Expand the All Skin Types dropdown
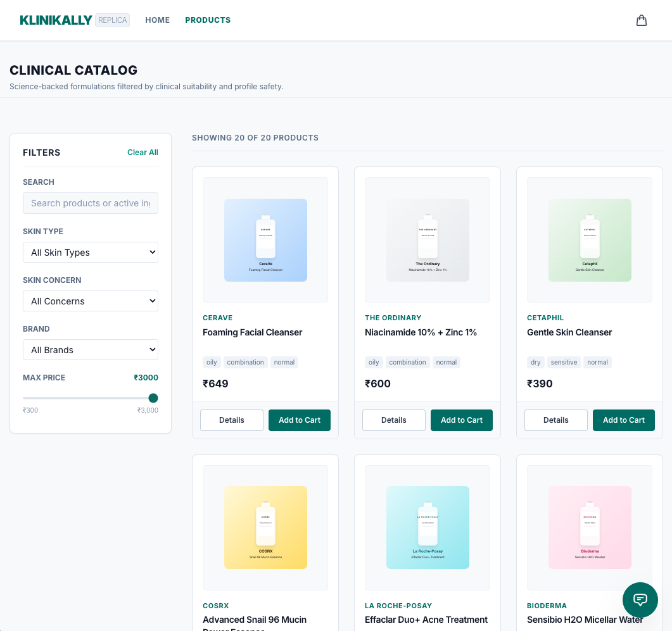 point(91,253)
